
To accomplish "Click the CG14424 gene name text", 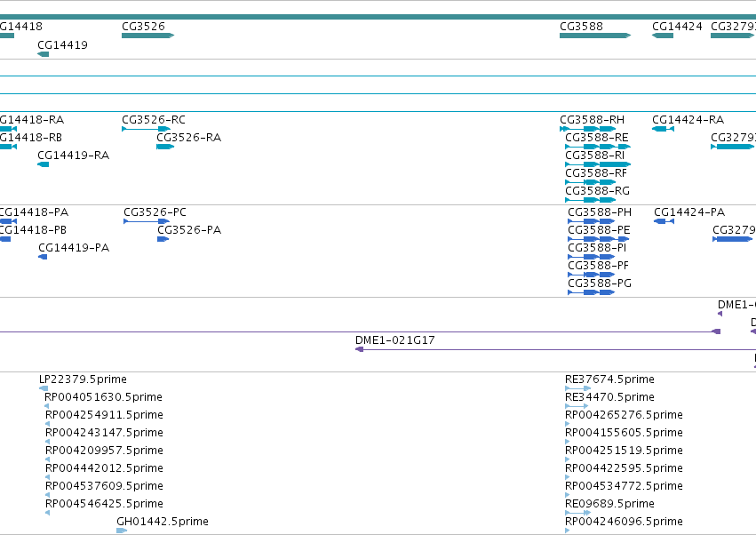I will tap(677, 27).
